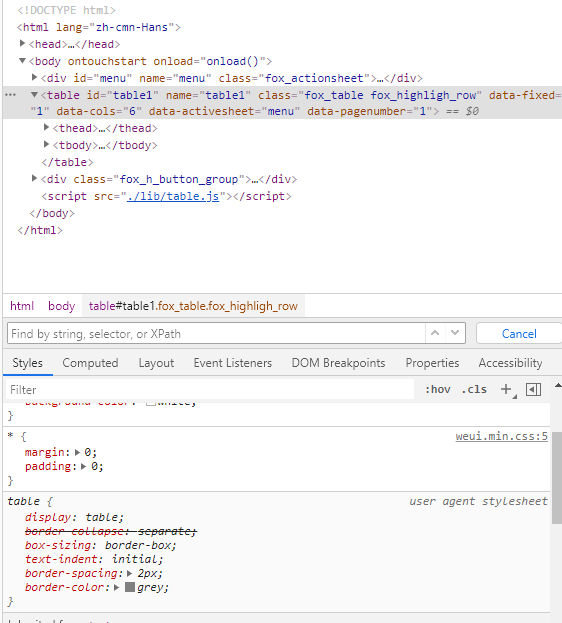Collapse the body element node

(x=22, y=61)
